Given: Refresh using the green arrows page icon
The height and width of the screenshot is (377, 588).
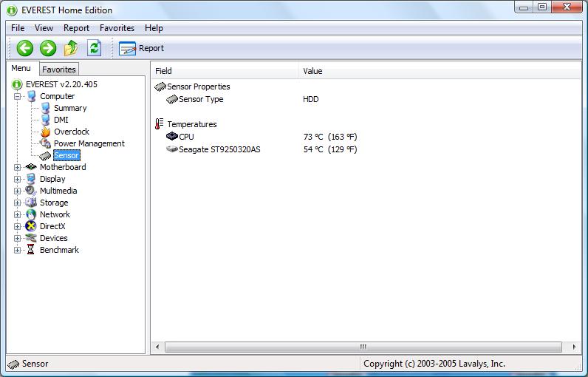Looking at the screenshot, I should (x=94, y=48).
